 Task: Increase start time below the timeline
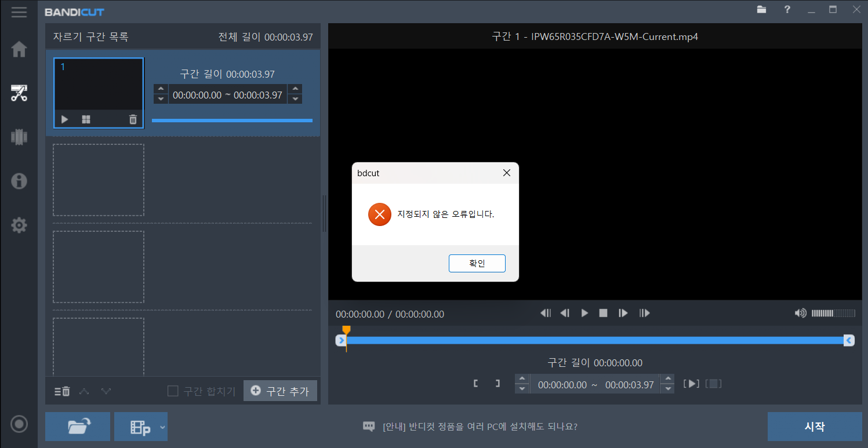[522, 379]
